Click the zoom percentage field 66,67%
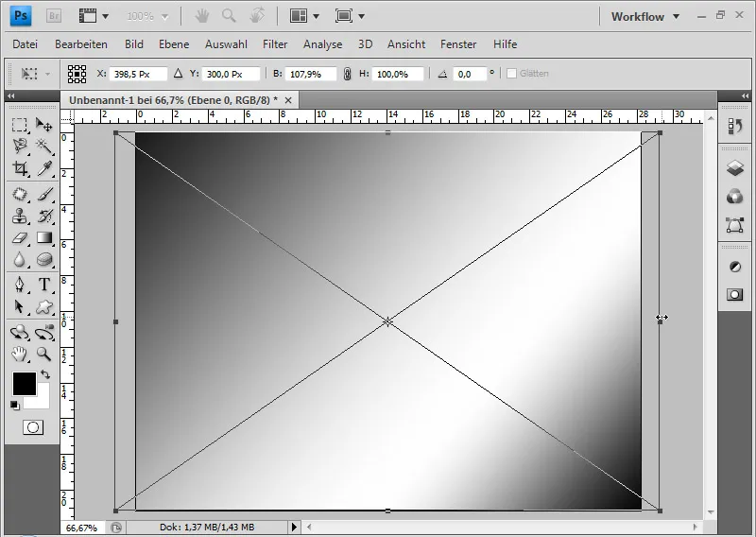The width and height of the screenshot is (756, 537). pyautogui.click(x=81, y=528)
